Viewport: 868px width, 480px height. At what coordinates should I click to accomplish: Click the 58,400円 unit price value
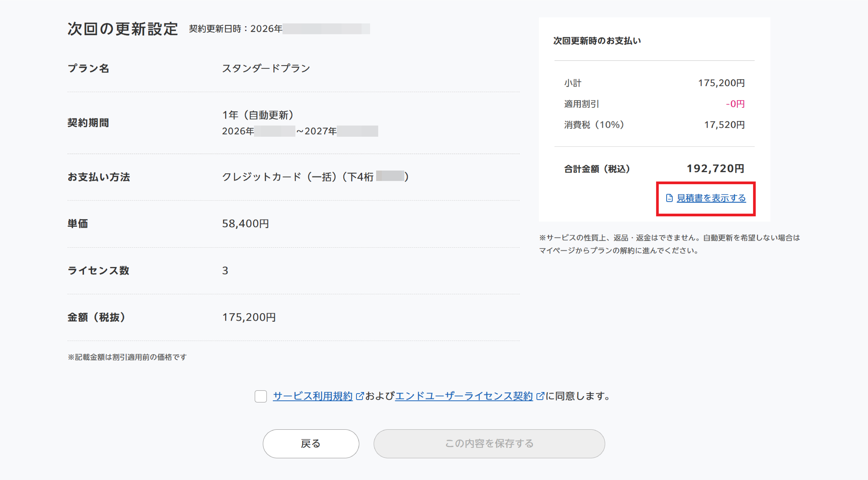[245, 224]
